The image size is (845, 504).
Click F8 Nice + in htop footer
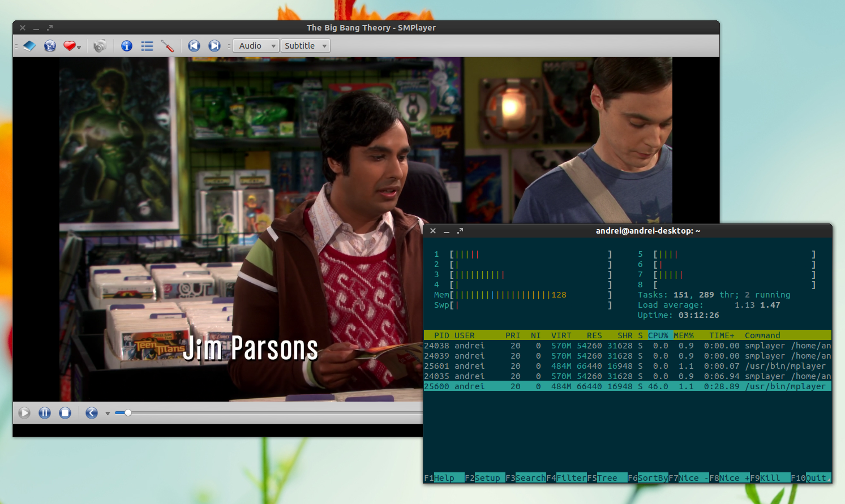[x=730, y=478]
